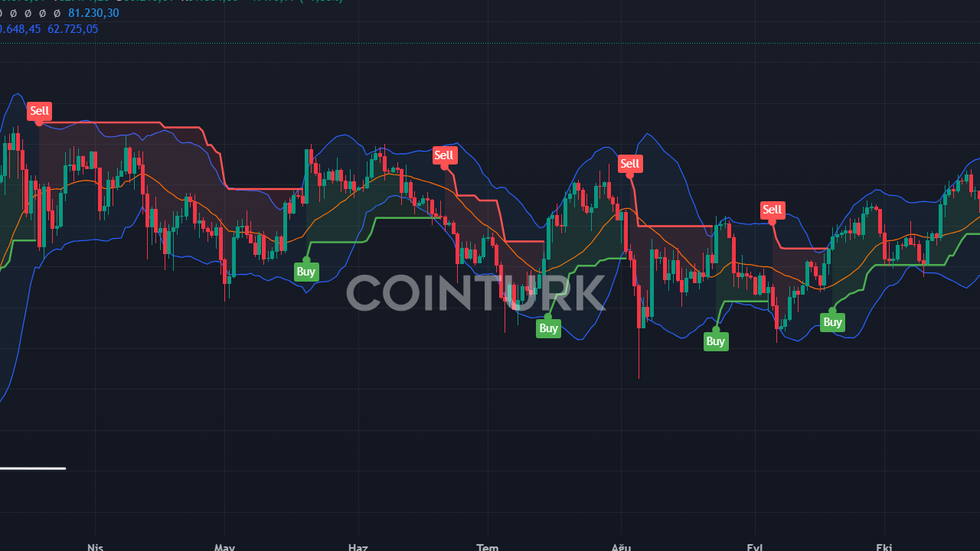Click the Buy marker between Tem and Ağu

coord(548,328)
